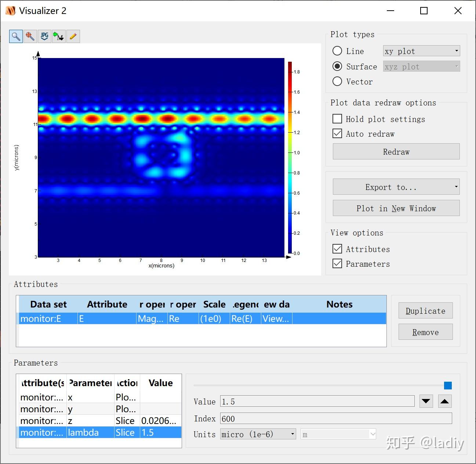Click the Plo... action in x row

127,397
